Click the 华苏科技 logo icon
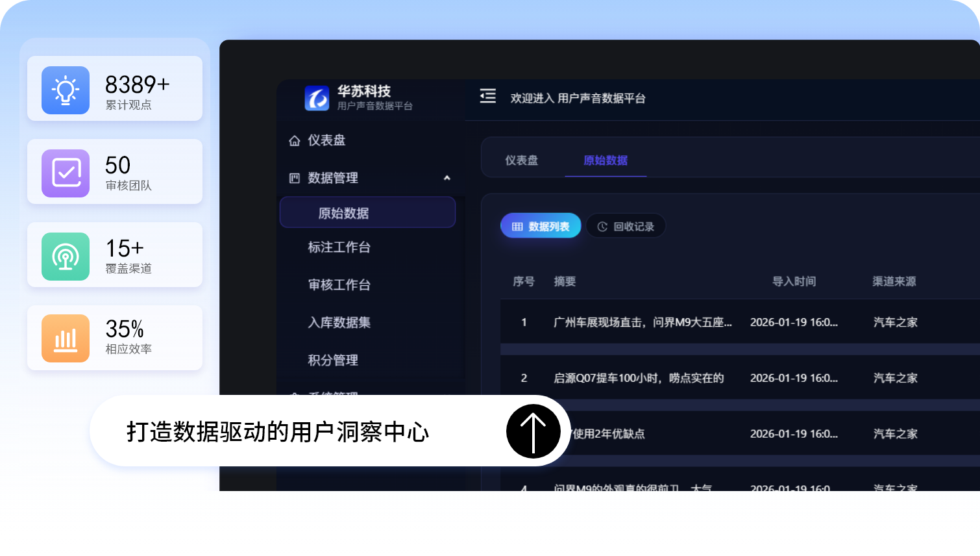980x556 pixels. (317, 98)
